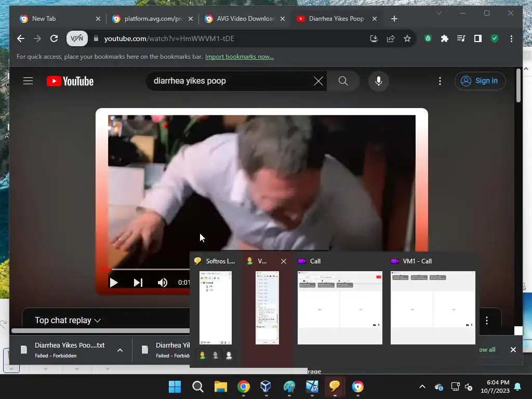Close the AVG Video Downloader tab
Screen dimensions: 532x399
point(282,19)
